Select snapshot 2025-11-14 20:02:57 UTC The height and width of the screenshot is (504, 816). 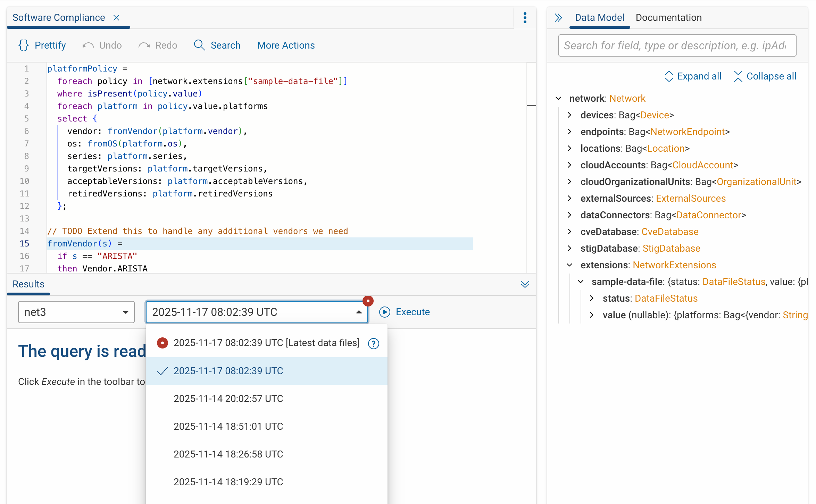[228, 398]
